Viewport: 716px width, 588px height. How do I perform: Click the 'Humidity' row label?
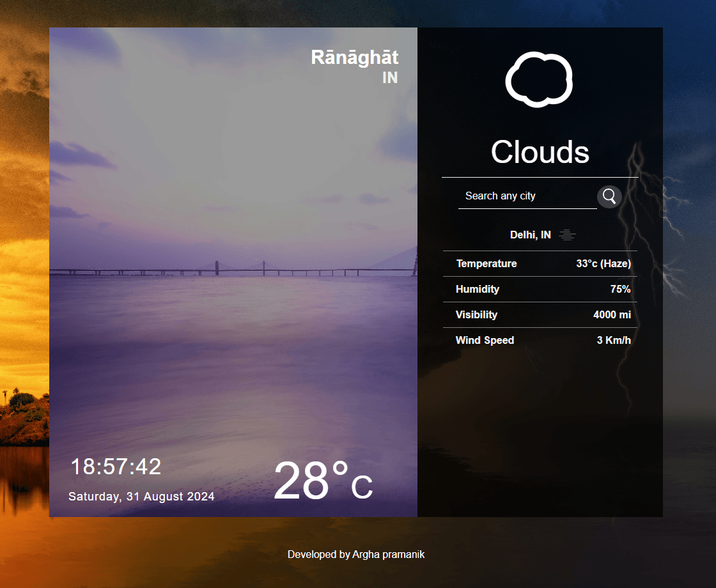point(477,289)
